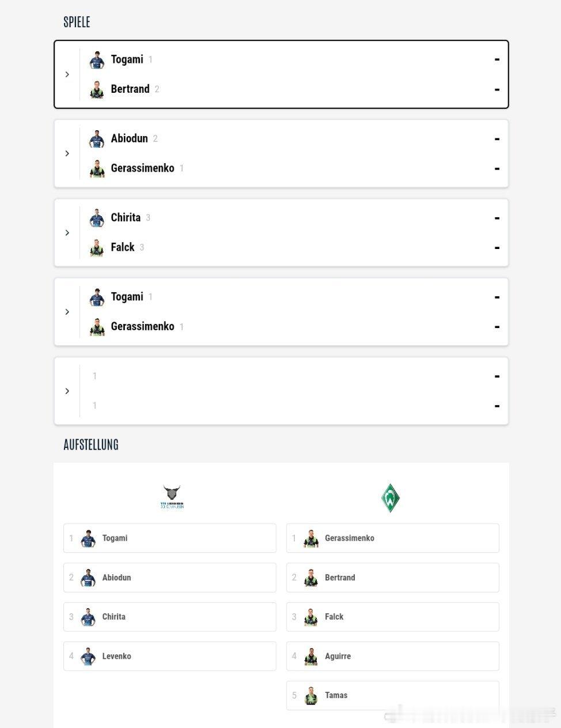Click Chirita's avatar in third match

[x=97, y=218]
